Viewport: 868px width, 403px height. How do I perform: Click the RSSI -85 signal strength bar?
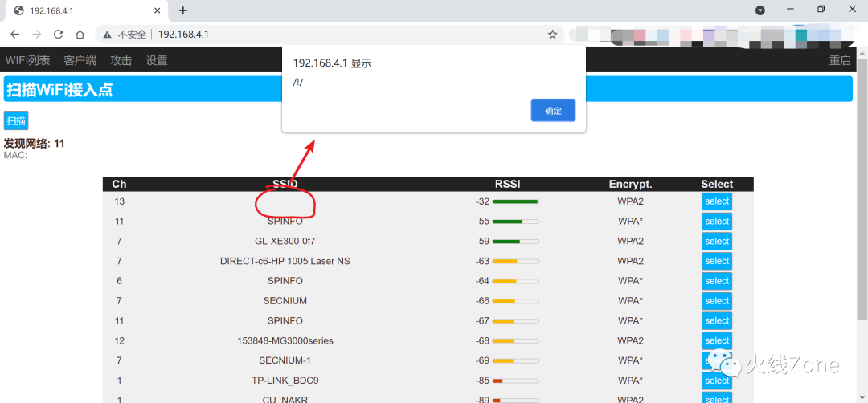(515, 381)
